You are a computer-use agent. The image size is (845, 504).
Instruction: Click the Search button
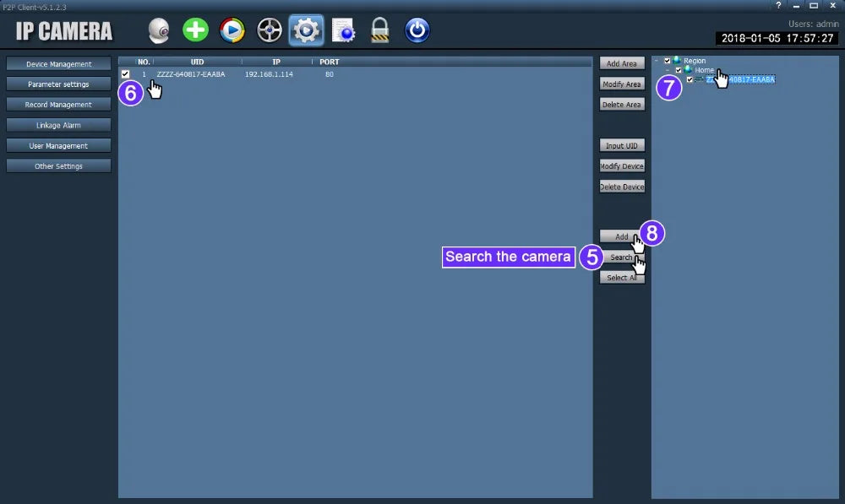[x=622, y=257]
